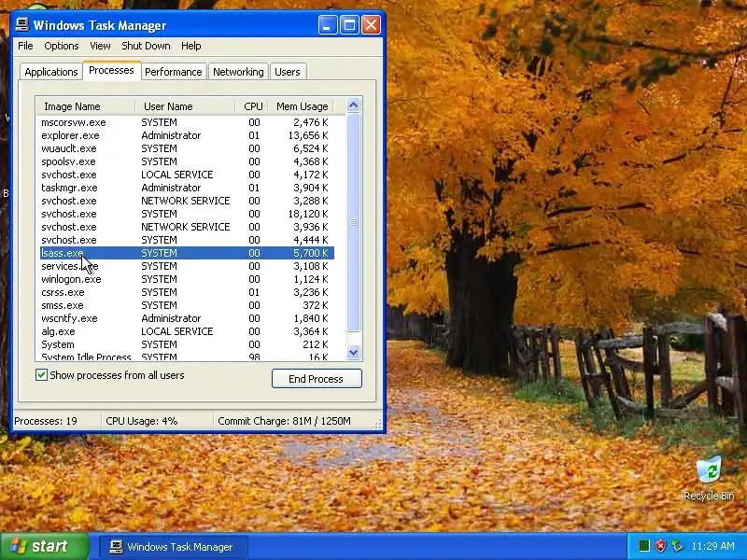747x560 pixels.
Task: Sort by CPU column header
Action: [252, 106]
